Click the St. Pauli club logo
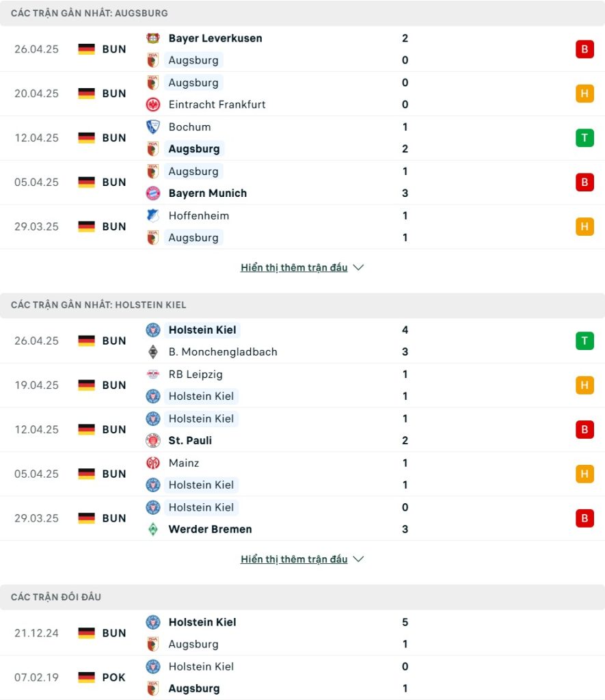605x700 pixels. pos(152,441)
